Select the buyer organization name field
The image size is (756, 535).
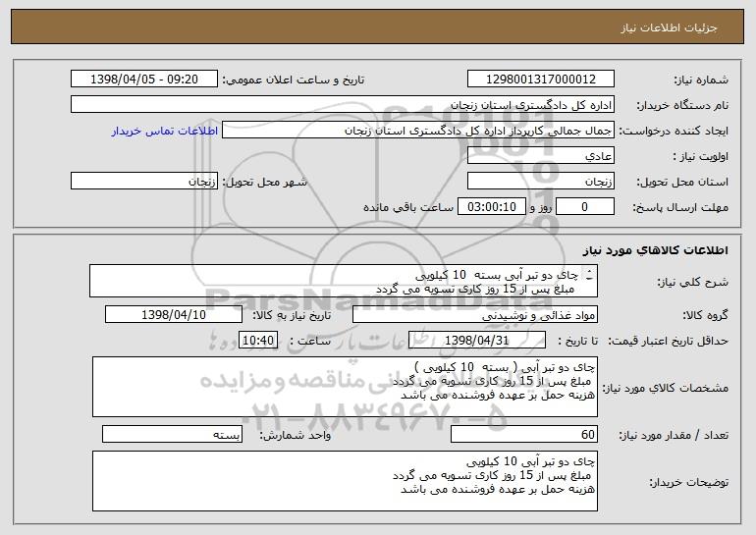[x=343, y=105]
